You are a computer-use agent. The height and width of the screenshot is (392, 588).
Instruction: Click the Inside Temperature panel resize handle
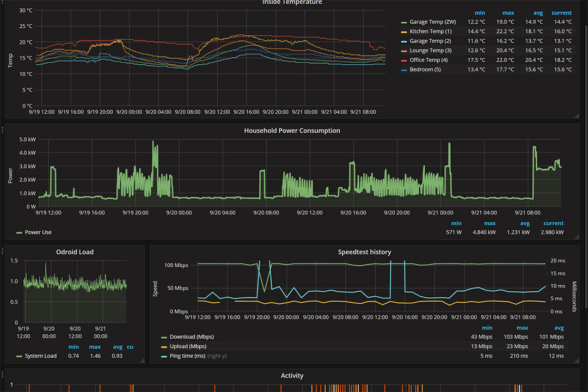(577, 116)
